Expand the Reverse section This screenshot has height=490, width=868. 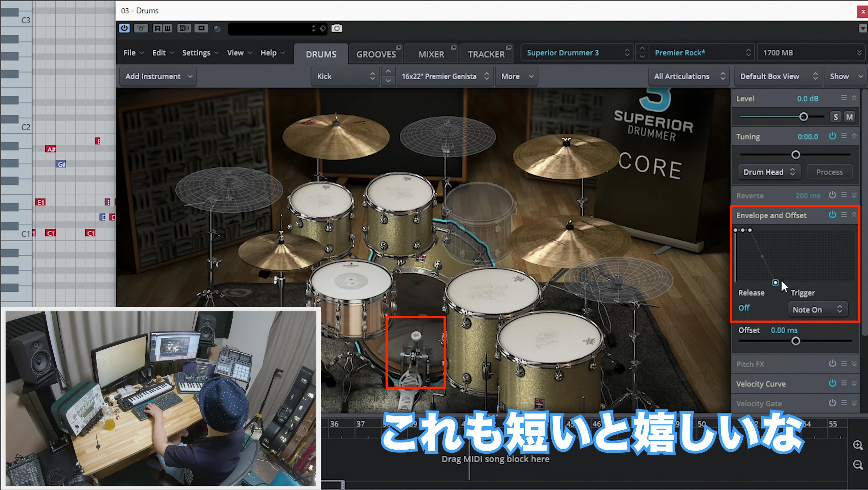pos(854,195)
